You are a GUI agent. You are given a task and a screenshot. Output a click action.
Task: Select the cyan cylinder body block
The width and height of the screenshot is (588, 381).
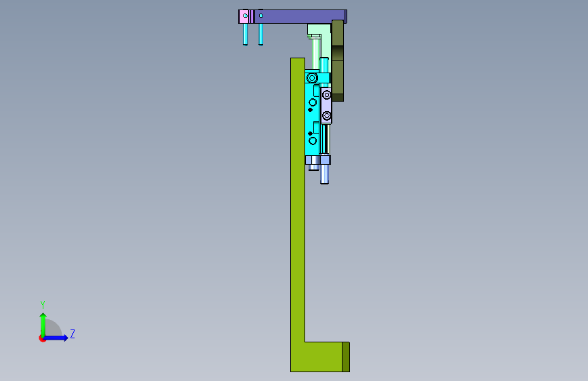click(x=312, y=120)
